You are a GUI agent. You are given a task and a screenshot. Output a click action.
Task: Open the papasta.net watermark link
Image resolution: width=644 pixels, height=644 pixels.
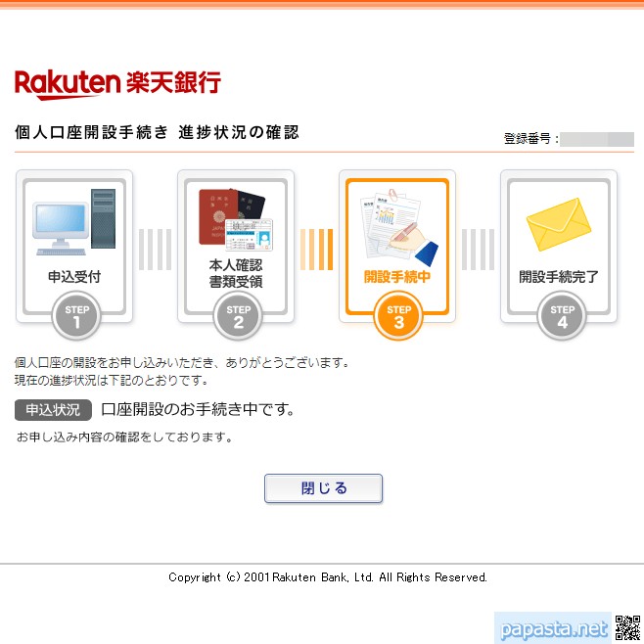[x=554, y=628]
